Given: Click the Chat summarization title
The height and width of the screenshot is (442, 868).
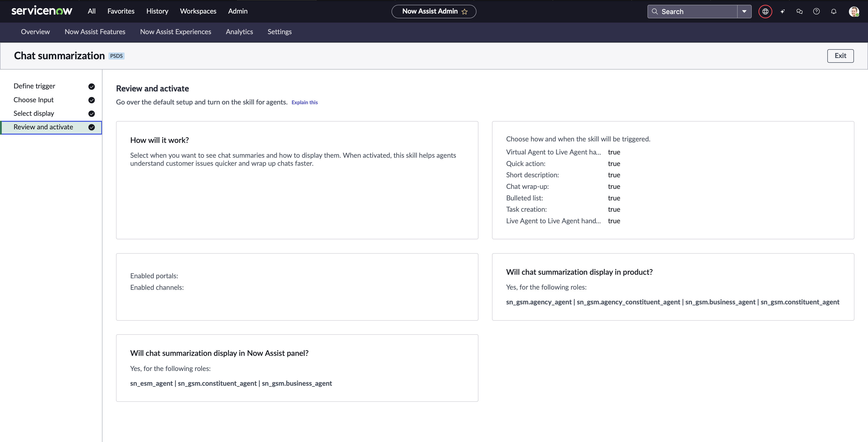Looking at the screenshot, I should [59, 56].
